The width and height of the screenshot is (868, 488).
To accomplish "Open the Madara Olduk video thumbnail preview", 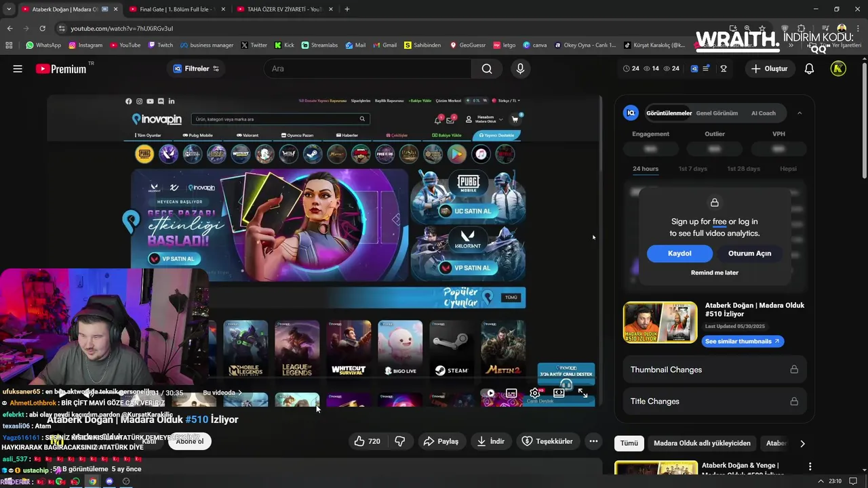I will pos(660,323).
